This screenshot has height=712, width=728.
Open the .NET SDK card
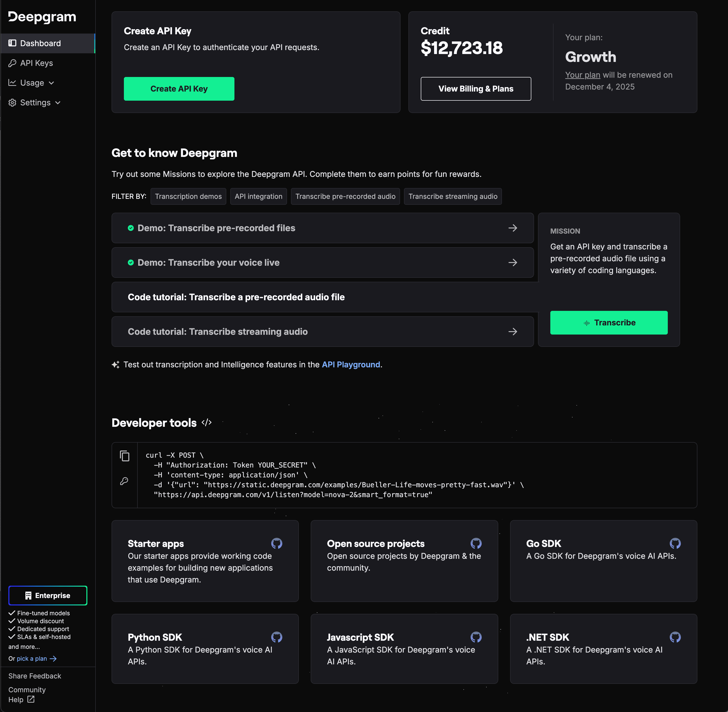(x=603, y=649)
